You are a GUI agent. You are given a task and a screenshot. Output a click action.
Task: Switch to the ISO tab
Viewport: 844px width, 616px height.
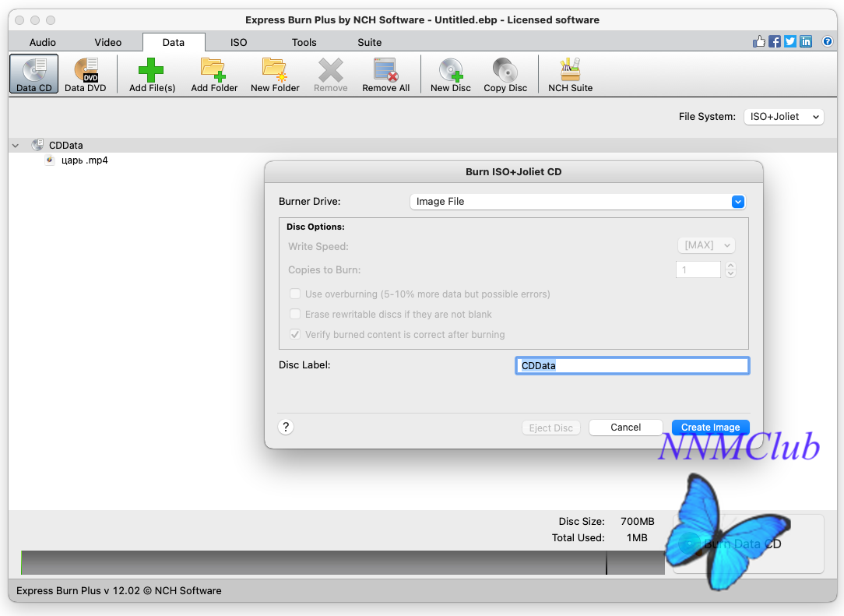[x=238, y=42]
